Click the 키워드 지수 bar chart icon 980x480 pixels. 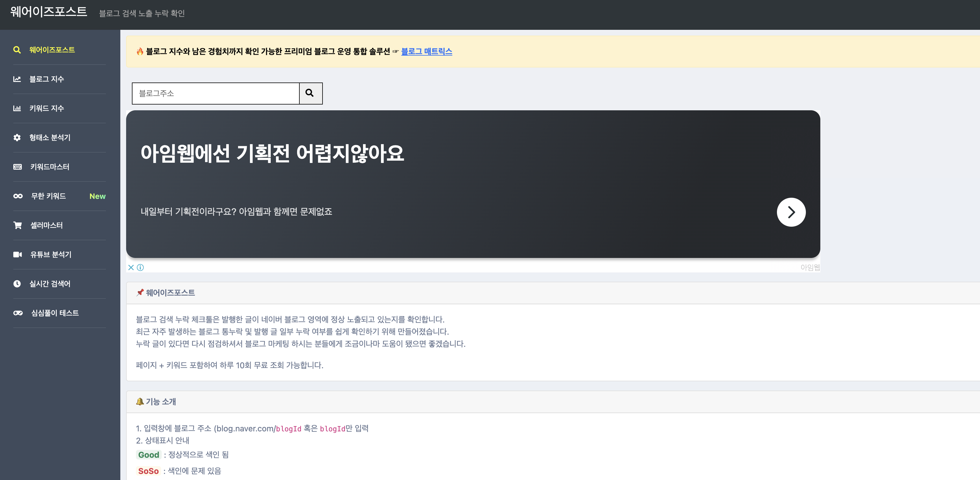click(x=17, y=109)
